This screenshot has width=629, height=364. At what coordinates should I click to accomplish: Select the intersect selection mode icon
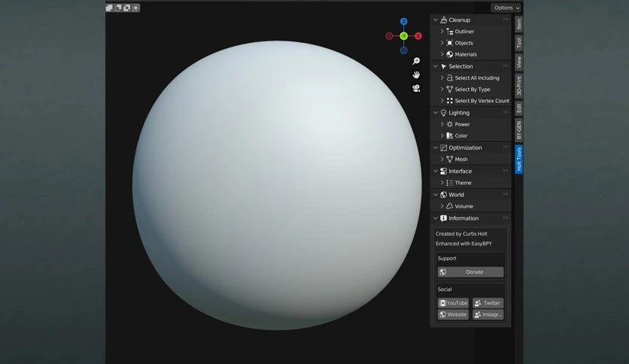pyautogui.click(x=135, y=8)
